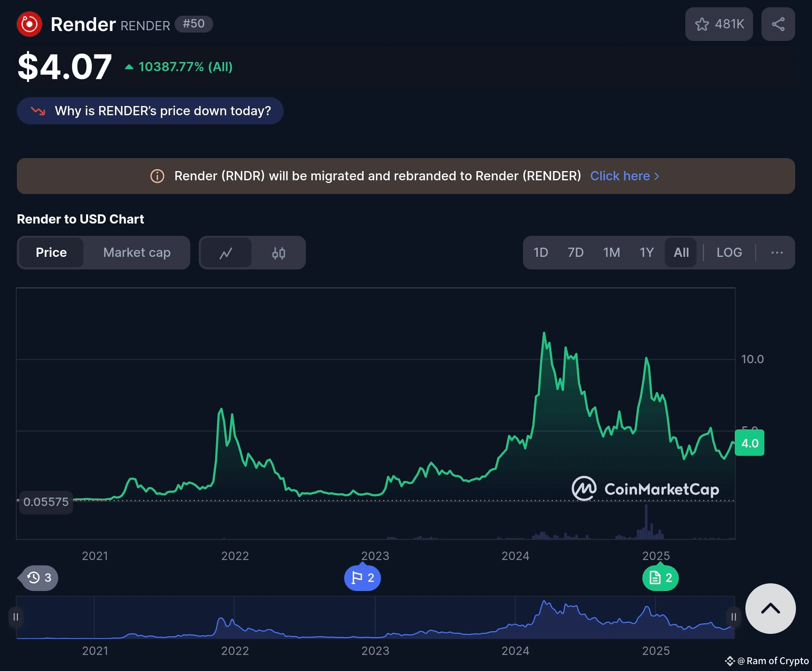The image size is (812, 671).
Task: Click the mini overview chart navigator
Action: 375,618
